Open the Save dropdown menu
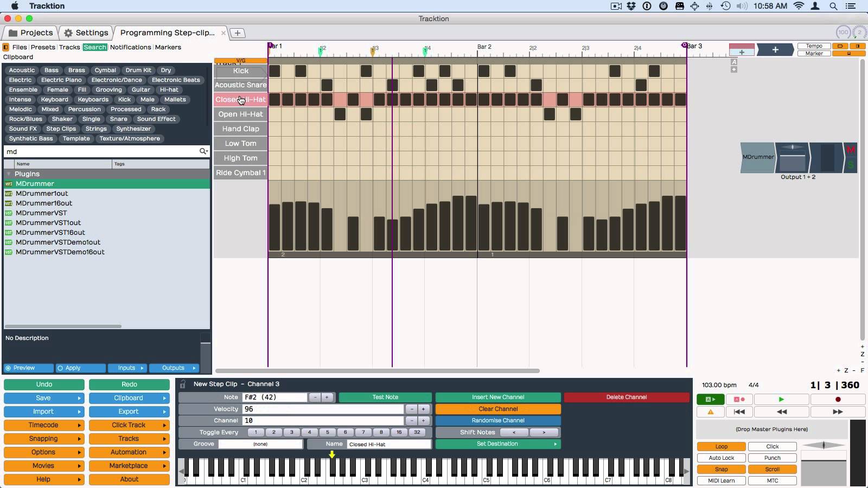 44,398
